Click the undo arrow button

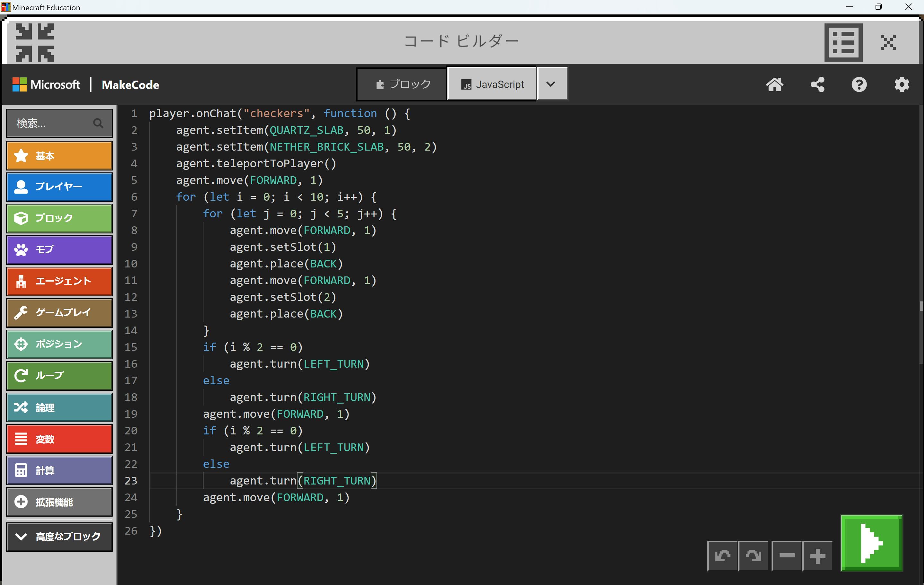click(x=722, y=555)
